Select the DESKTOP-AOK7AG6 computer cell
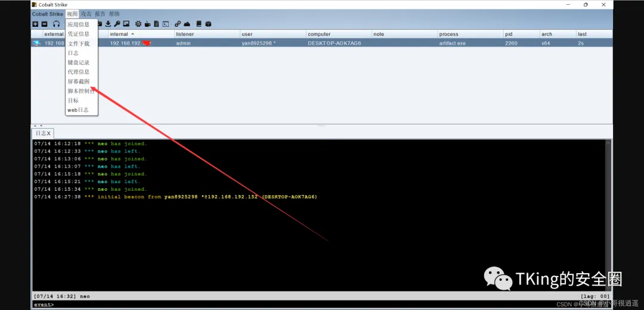Screen dimensions: 644x310 tap(339, 43)
